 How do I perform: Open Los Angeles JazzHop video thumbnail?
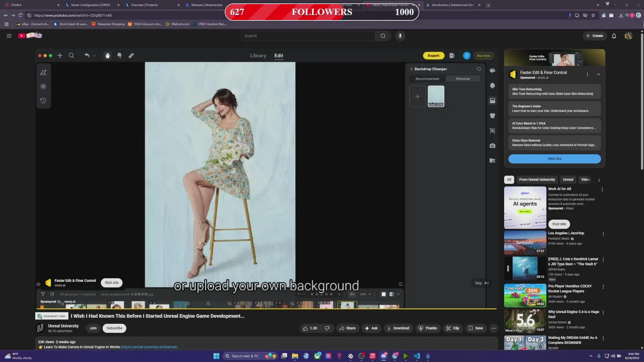(x=525, y=242)
